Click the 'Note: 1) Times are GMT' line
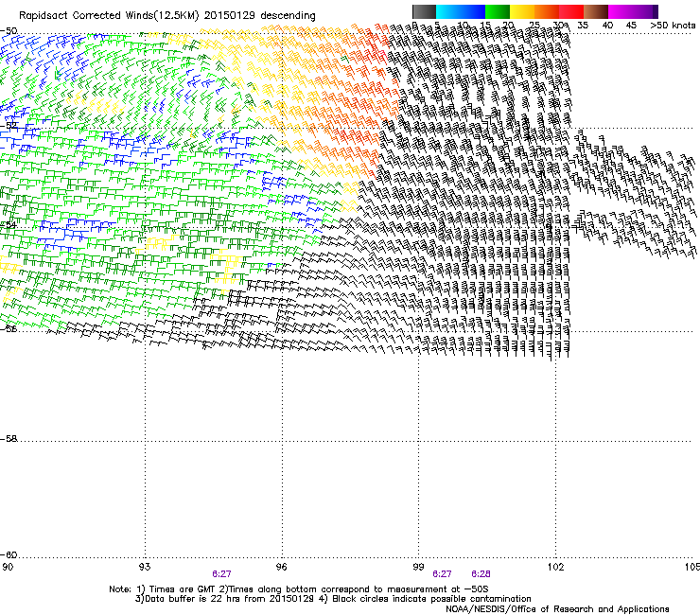The image size is (700, 615). pos(299,589)
